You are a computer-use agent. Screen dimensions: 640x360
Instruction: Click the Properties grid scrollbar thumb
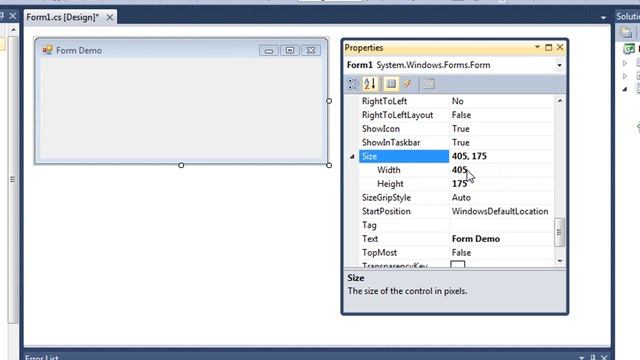click(x=559, y=232)
